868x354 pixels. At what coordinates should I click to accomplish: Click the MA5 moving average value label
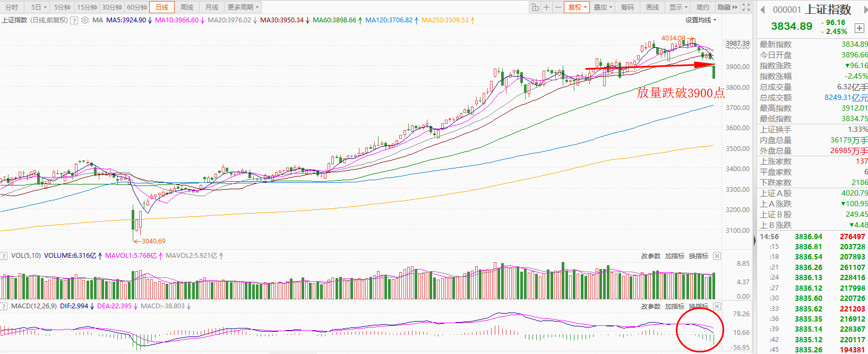(x=126, y=20)
